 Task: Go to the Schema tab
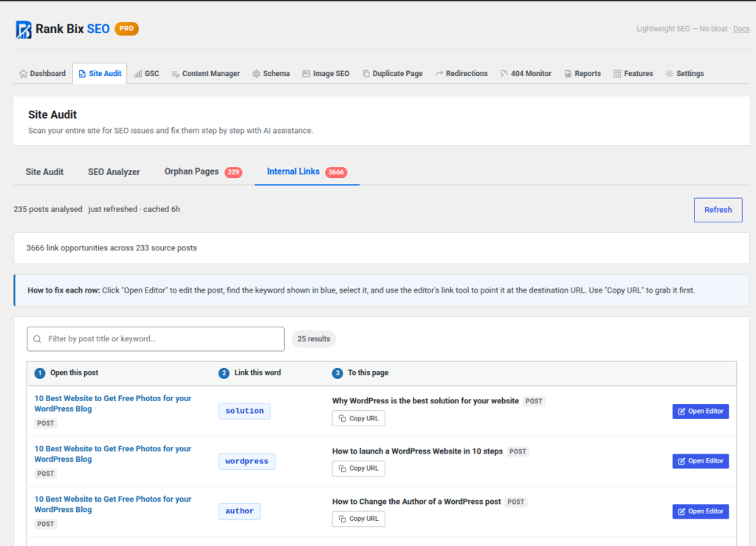coord(272,74)
